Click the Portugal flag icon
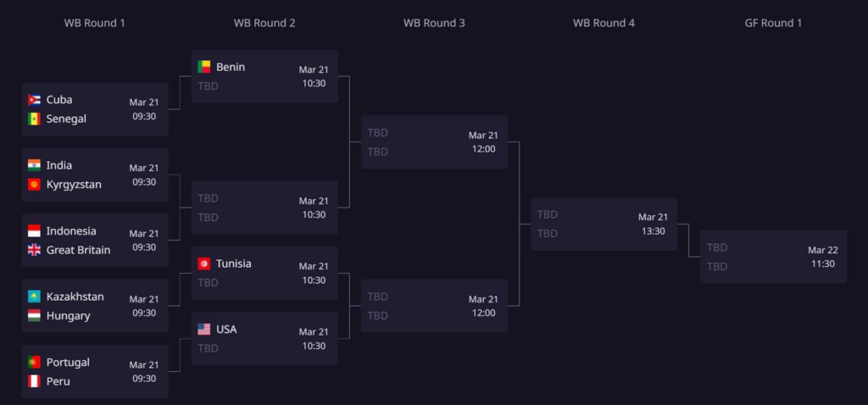868x405 pixels. [34, 362]
